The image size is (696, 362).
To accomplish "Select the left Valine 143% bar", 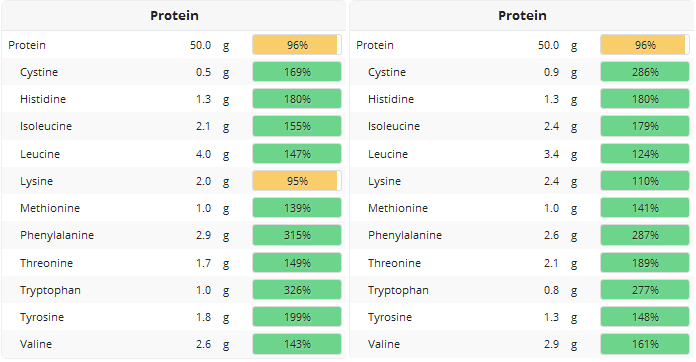I will point(297,344).
